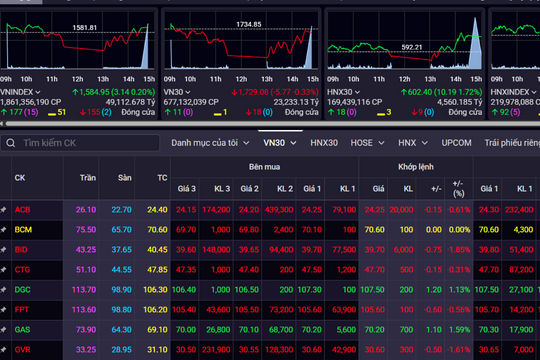Click the horizontal scrollbar under the index charts
The width and height of the screenshot is (540, 360).
point(272,123)
